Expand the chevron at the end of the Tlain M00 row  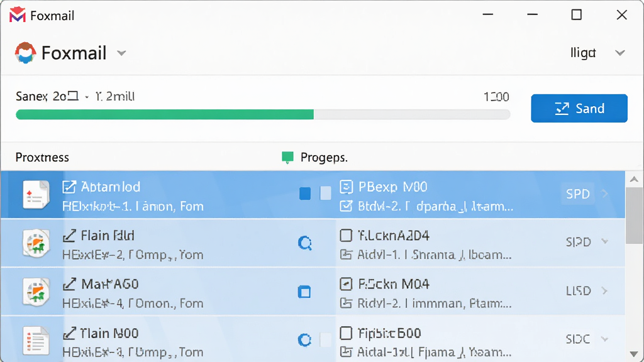click(x=604, y=339)
